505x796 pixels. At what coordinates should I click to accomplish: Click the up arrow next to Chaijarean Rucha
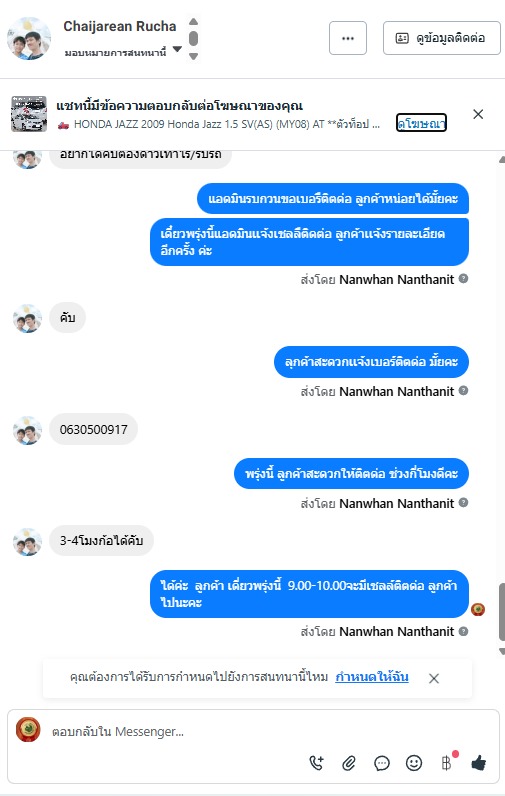pos(193,21)
